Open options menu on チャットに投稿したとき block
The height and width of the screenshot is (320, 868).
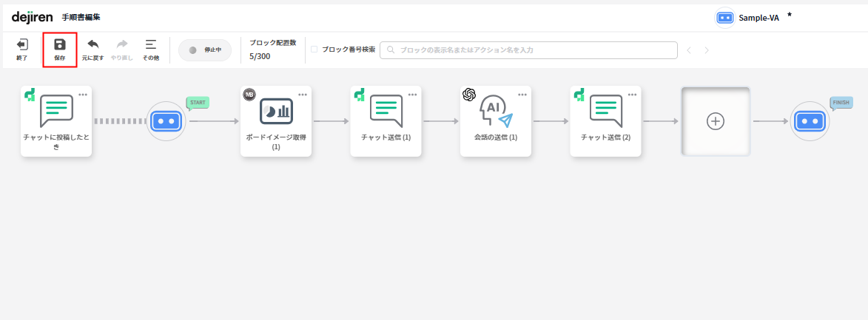[x=83, y=95]
